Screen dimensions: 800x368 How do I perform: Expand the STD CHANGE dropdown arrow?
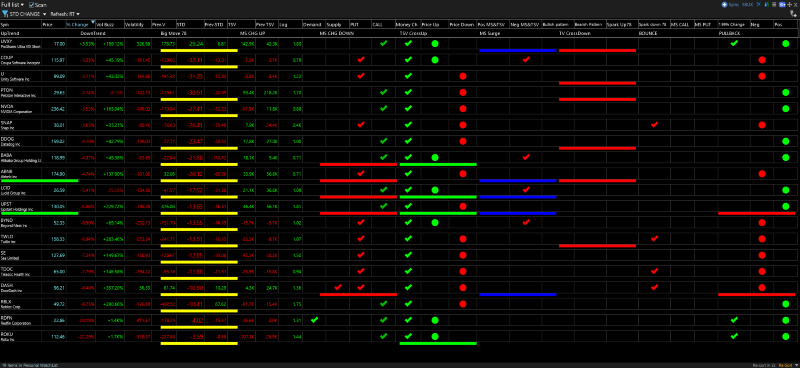(x=45, y=14)
